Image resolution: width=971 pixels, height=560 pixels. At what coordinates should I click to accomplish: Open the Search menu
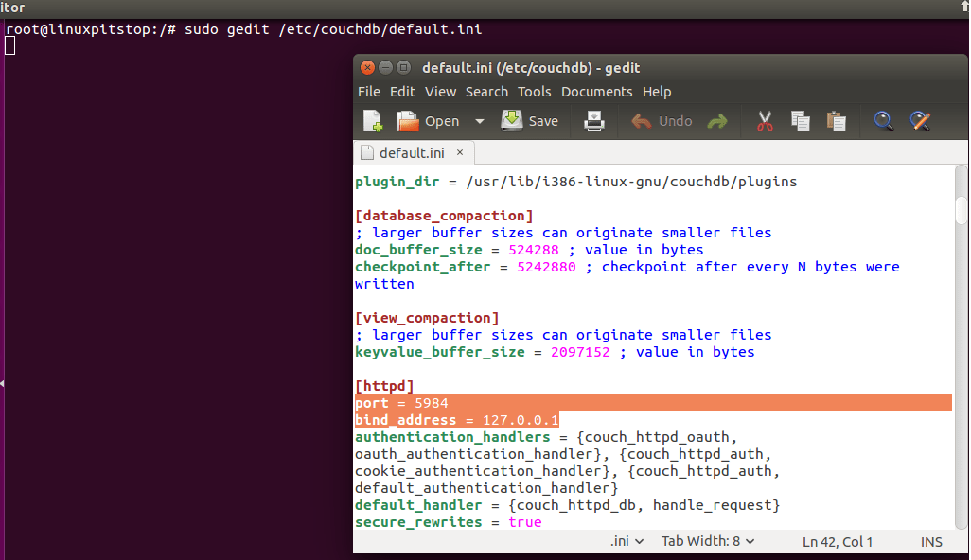click(x=486, y=92)
